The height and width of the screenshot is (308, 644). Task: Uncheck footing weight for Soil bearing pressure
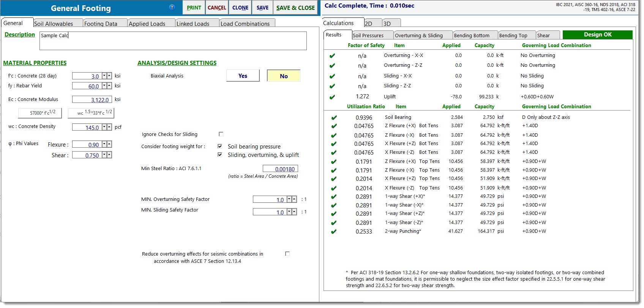point(220,146)
